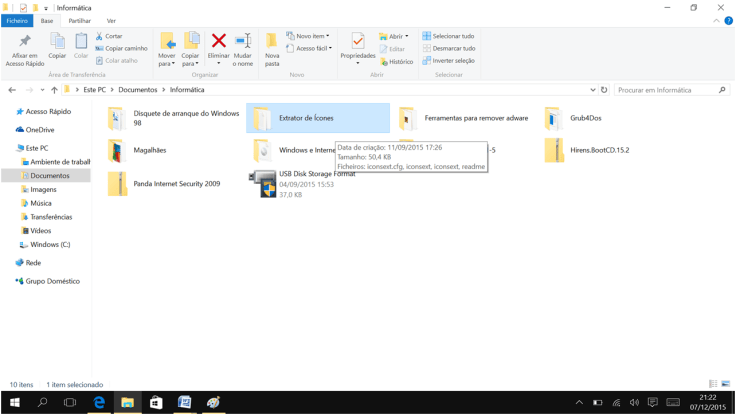Expand the Mover para dropdown
Image resolution: width=736 pixels, height=415 pixels.
click(167, 64)
